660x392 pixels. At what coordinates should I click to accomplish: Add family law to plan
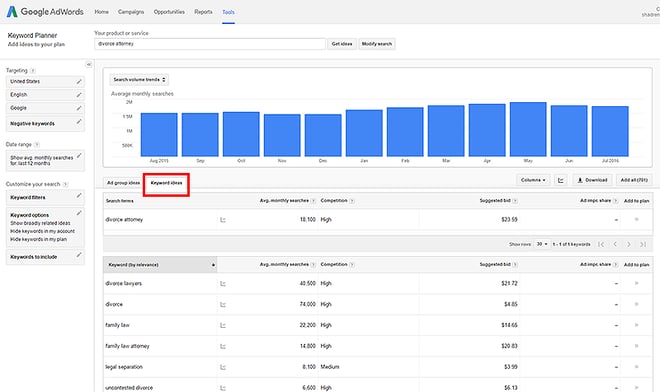pyautogui.click(x=636, y=325)
